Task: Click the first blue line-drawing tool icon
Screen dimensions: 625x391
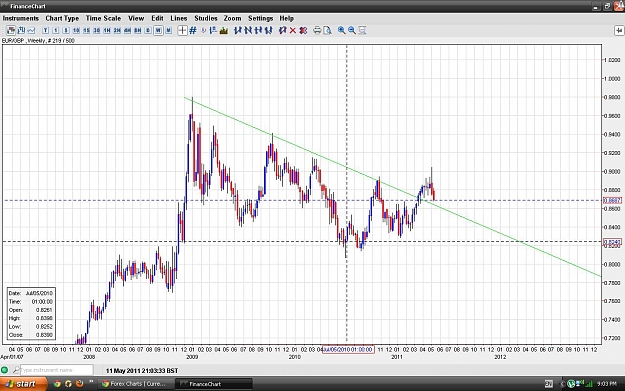Action: pyautogui.click(x=238, y=30)
